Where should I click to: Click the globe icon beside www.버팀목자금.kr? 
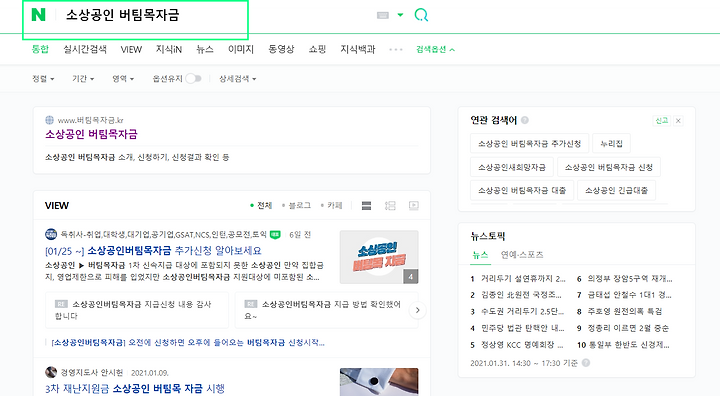[x=50, y=120]
